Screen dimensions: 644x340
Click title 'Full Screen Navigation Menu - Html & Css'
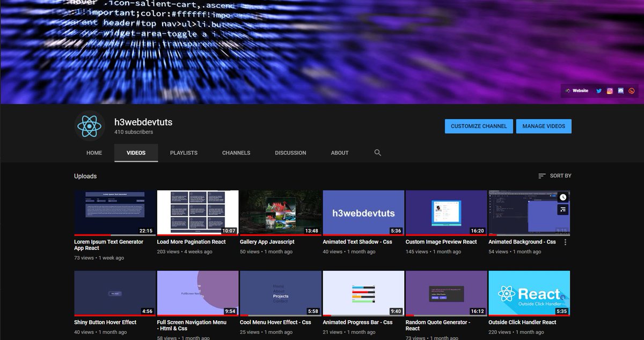point(192,326)
